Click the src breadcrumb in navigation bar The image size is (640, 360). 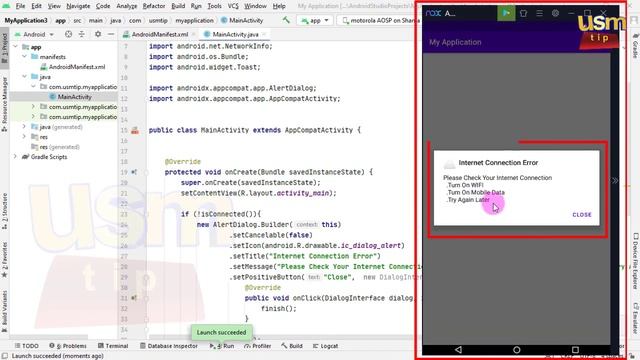77,20
